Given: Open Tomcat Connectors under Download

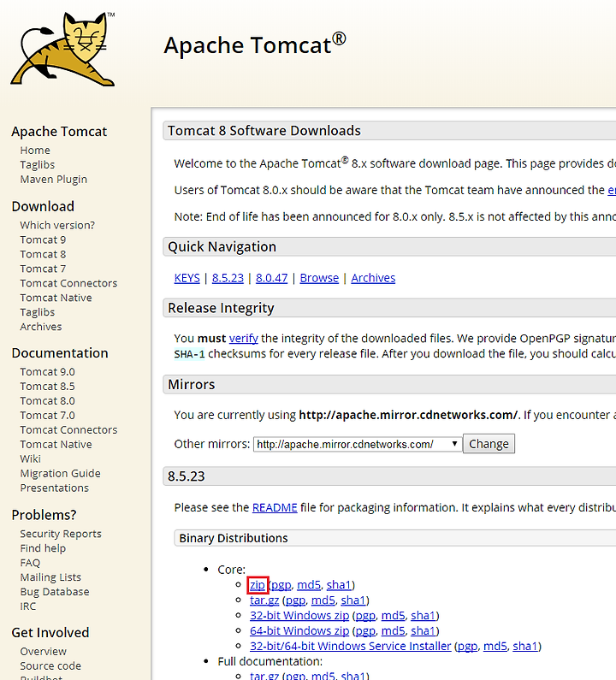Looking at the screenshot, I should (x=68, y=283).
